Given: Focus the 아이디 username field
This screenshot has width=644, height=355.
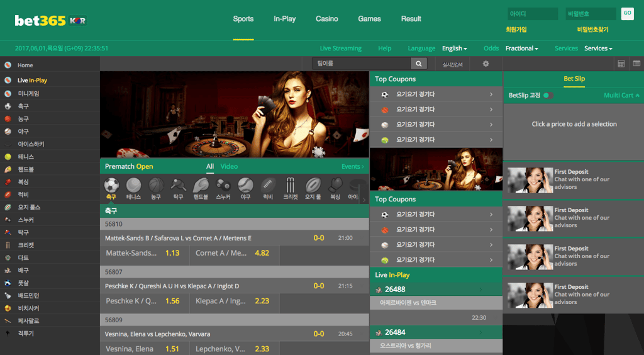Looking at the screenshot, I should (x=533, y=14).
